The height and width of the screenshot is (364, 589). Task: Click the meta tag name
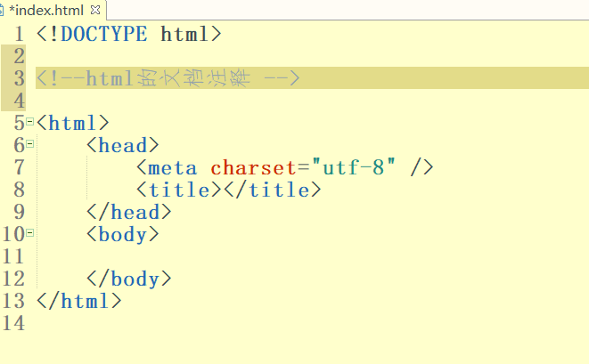tap(172, 167)
